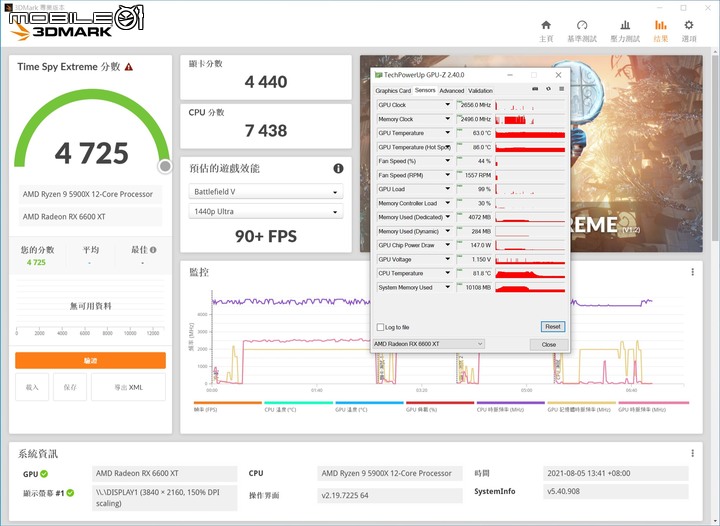Screen dimensions: 720x526
Task: Click the AMD Ryzen 9 5900X field under score gauge
Action: 90,194
